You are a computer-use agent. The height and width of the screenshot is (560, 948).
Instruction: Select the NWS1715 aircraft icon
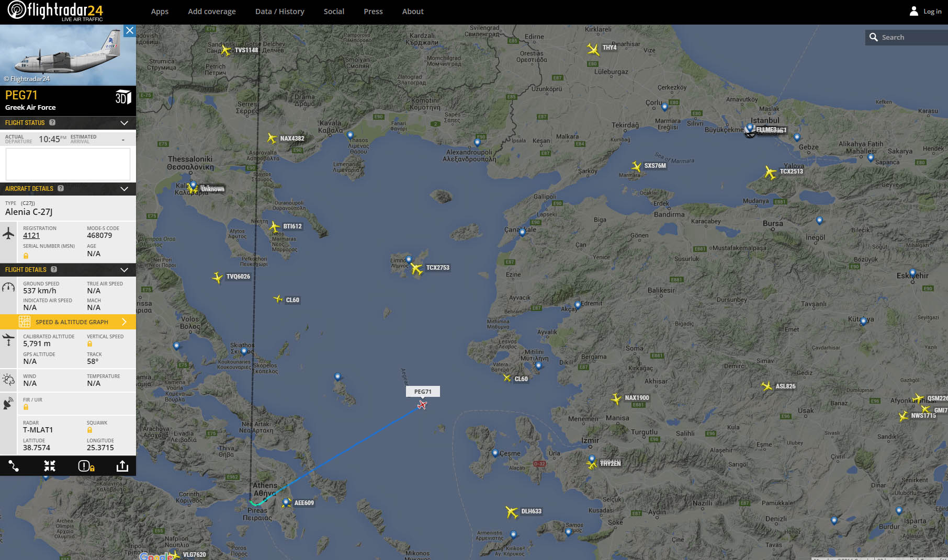pyautogui.click(x=903, y=416)
